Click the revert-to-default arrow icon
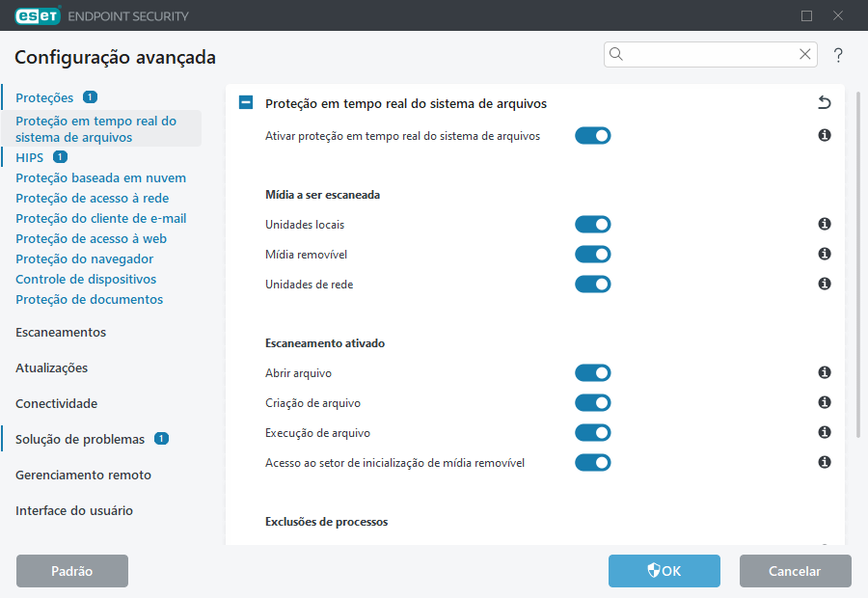Screen dimensions: 868x598 (x=823, y=102)
